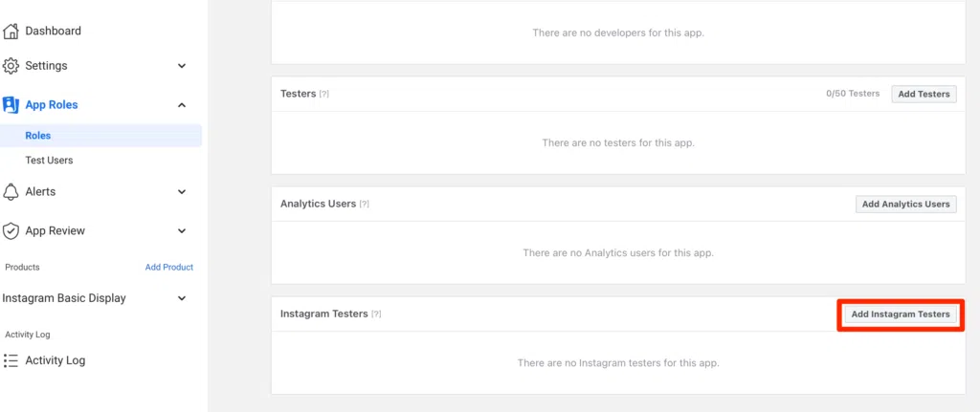Expand the Instagram Basic Display chevron
980x412 pixels.
tap(182, 298)
